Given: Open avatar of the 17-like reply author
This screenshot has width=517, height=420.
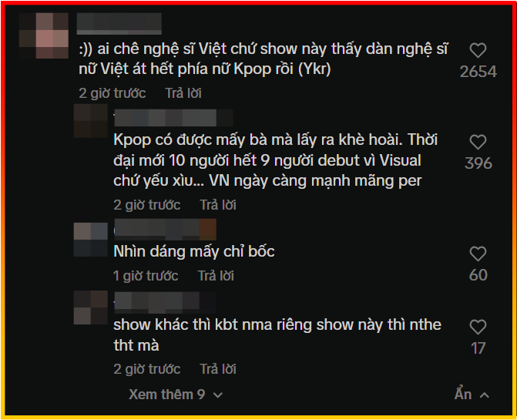Looking at the screenshot, I should click(91, 307).
